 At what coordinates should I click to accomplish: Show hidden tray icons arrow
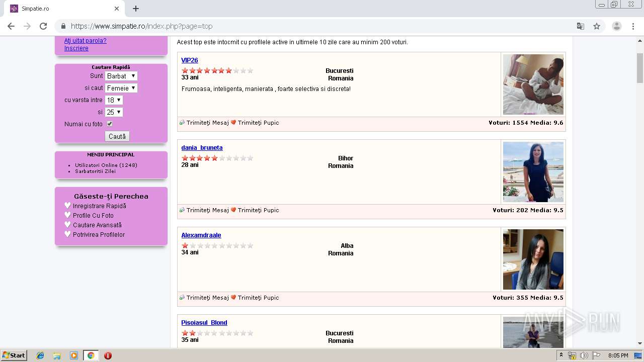(561, 355)
